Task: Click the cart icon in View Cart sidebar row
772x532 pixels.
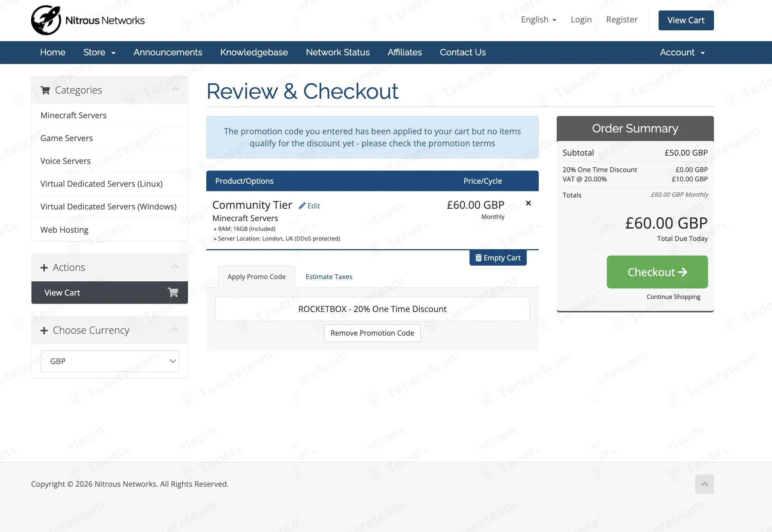Action: pyautogui.click(x=173, y=292)
